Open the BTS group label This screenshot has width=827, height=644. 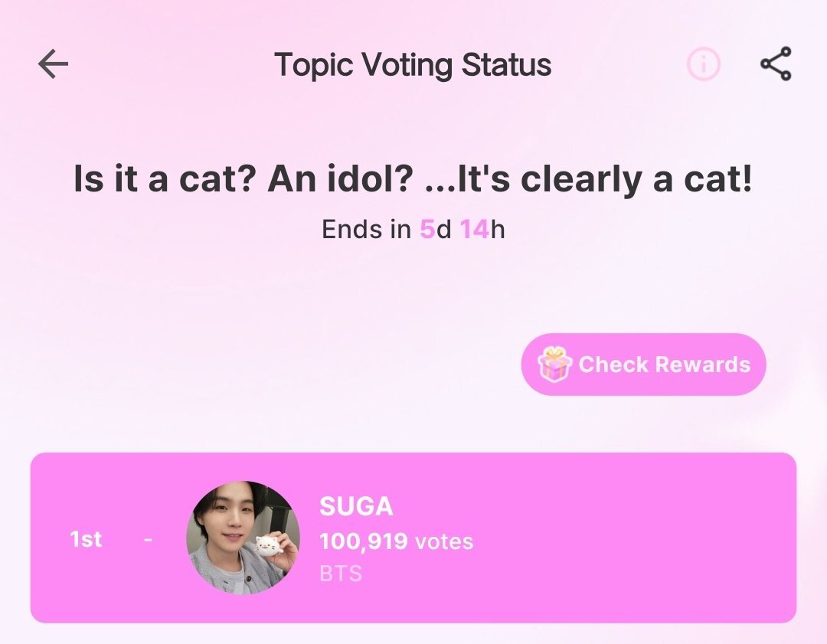341,574
